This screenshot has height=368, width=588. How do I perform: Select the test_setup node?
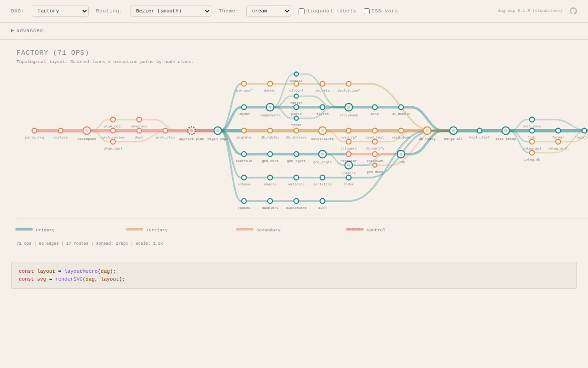(x=506, y=131)
